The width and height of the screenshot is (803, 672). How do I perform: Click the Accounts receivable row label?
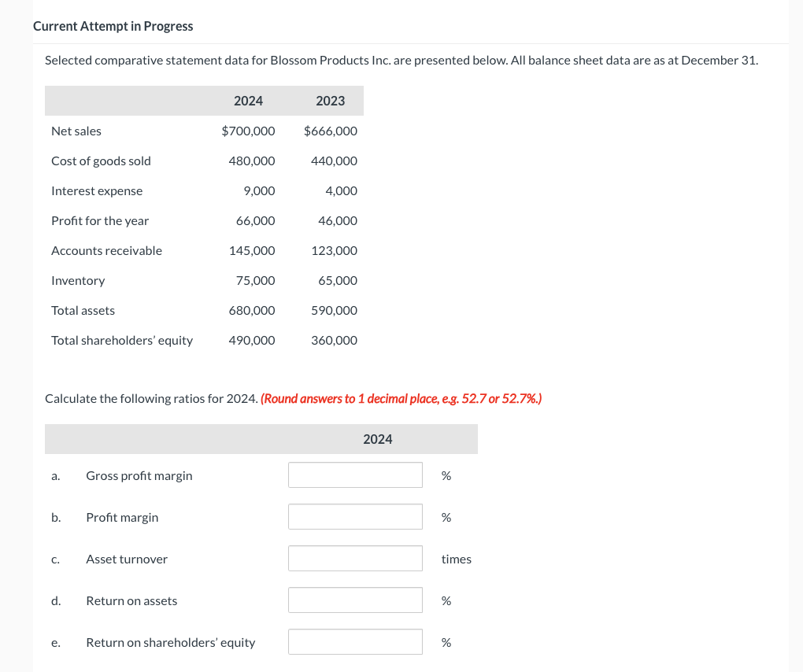[x=106, y=250]
